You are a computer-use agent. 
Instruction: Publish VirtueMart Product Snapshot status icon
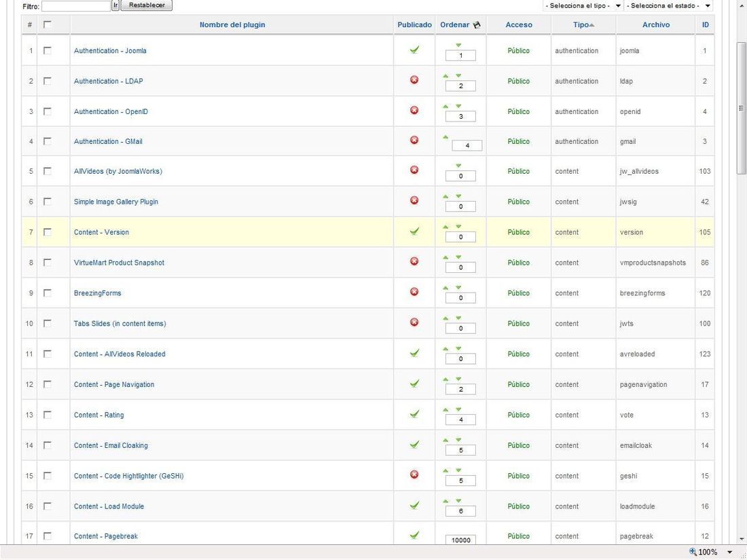pyautogui.click(x=414, y=261)
